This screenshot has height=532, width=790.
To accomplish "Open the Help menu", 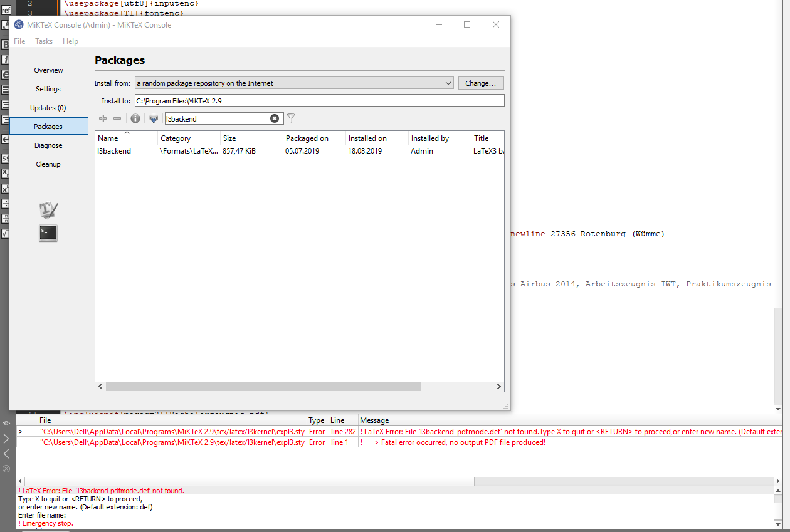I will pos(70,41).
